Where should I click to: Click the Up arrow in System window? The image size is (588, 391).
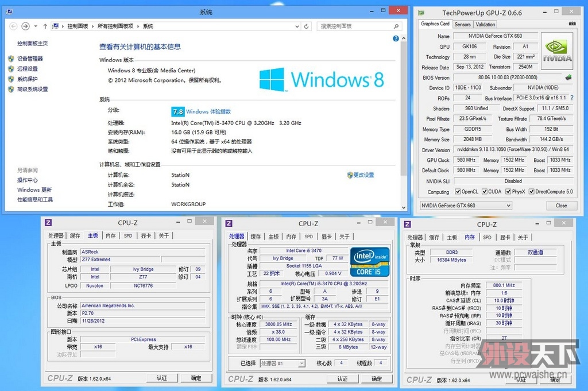(x=45, y=26)
